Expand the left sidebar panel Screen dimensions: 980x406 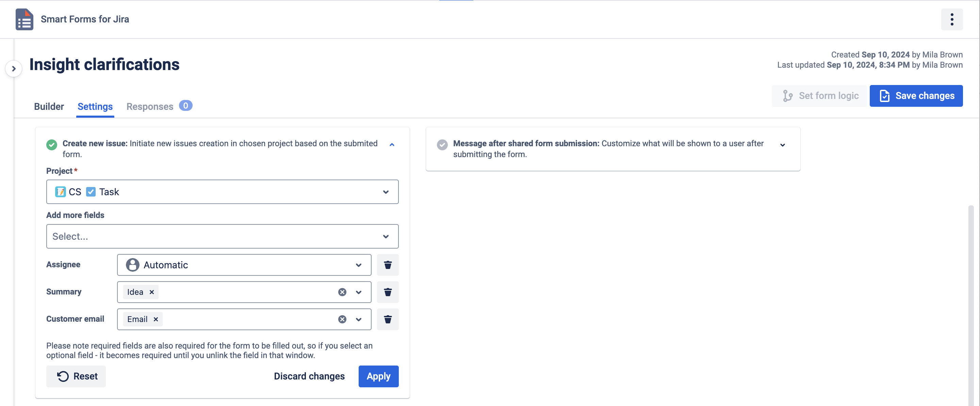(x=14, y=69)
